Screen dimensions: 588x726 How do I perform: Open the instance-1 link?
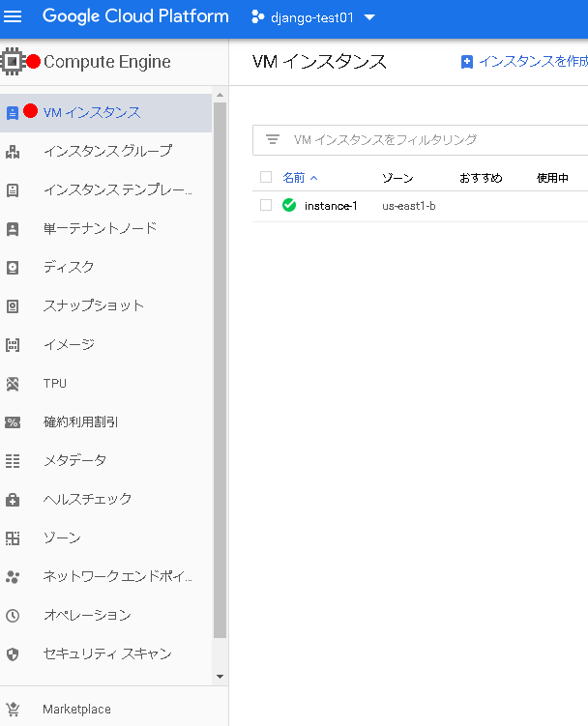click(331, 206)
